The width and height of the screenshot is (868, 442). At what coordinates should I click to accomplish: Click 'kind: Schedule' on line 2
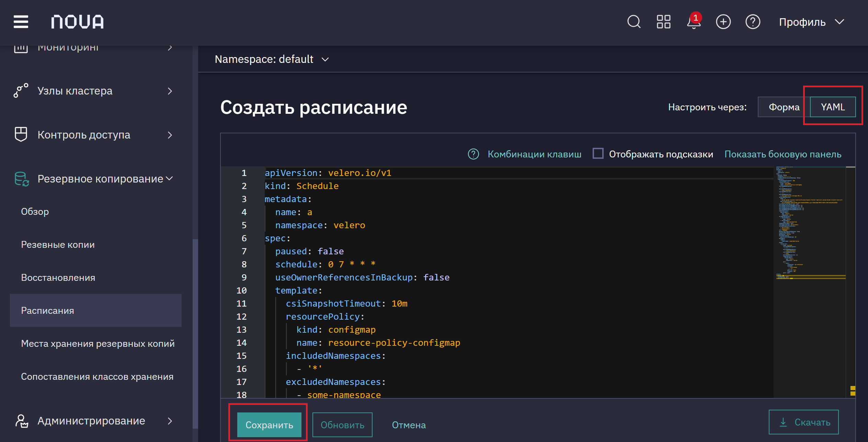tap(301, 186)
